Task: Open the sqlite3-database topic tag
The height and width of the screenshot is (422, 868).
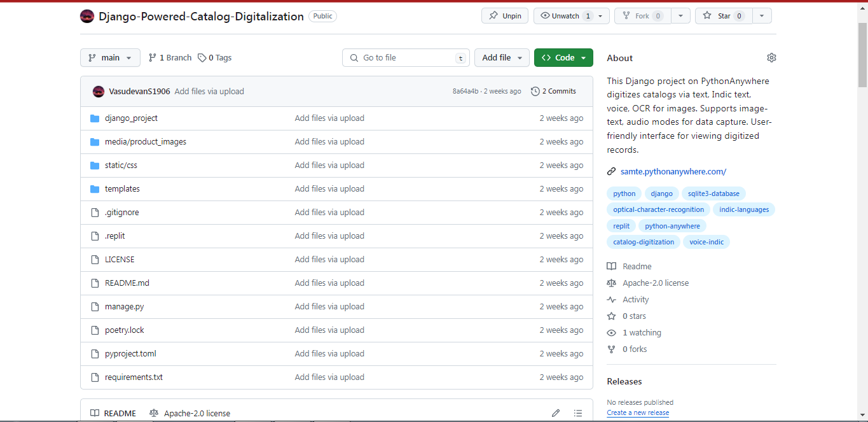Action: point(713,193)
